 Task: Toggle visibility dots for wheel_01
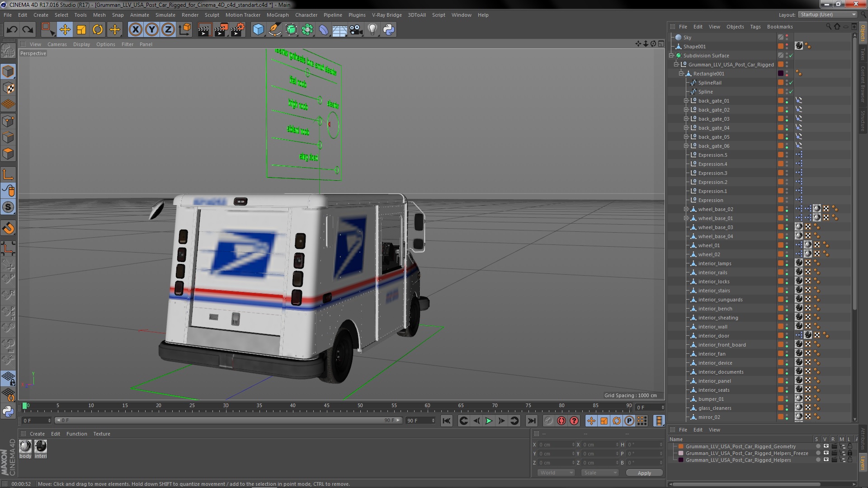tap(787, 245)
